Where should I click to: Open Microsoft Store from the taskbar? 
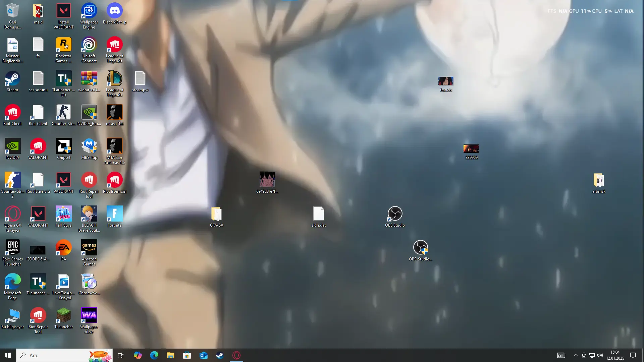tap(187, 355)
